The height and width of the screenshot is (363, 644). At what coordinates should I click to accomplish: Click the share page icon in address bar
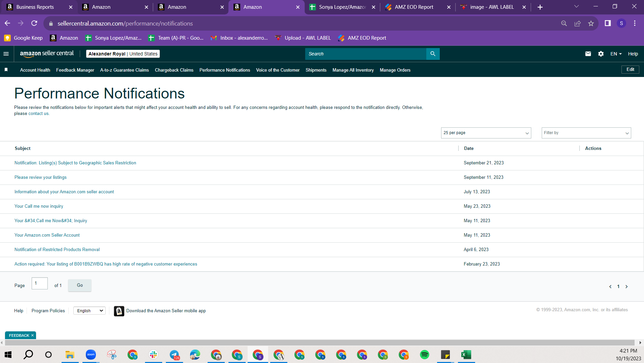[x=577, y=24]
